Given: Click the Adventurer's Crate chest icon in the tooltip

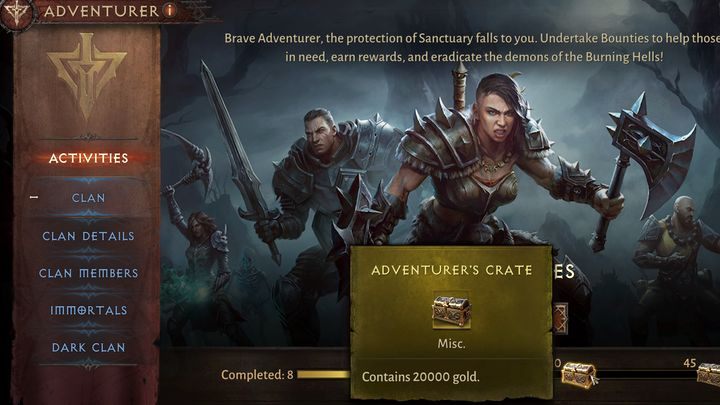Looking at the screenshot, I should pyautogui.click(x=451, y=311).
